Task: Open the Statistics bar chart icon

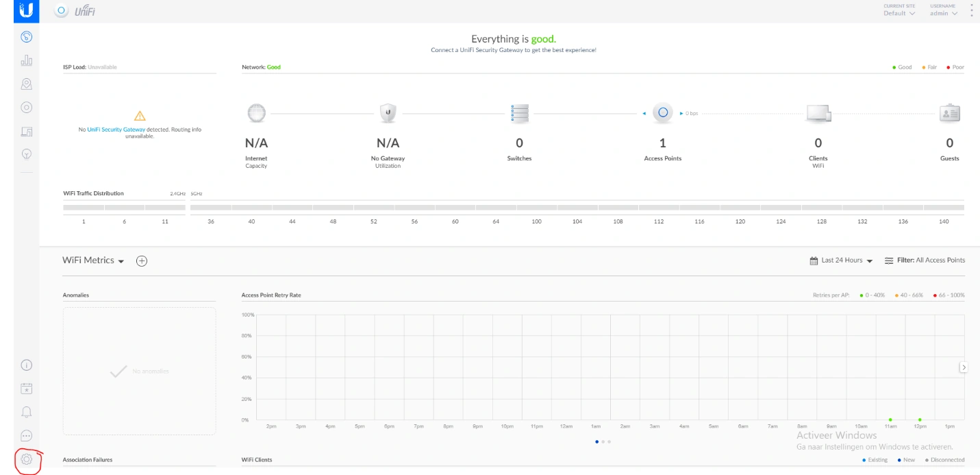Action: pyautogui.click(x=27, y=61)
